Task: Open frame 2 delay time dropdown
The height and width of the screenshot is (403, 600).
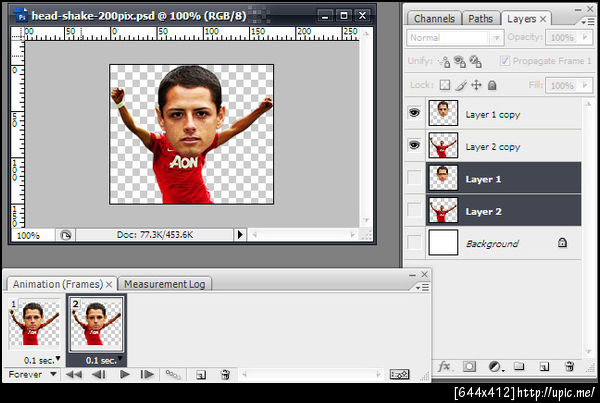Action: point(120,359)
